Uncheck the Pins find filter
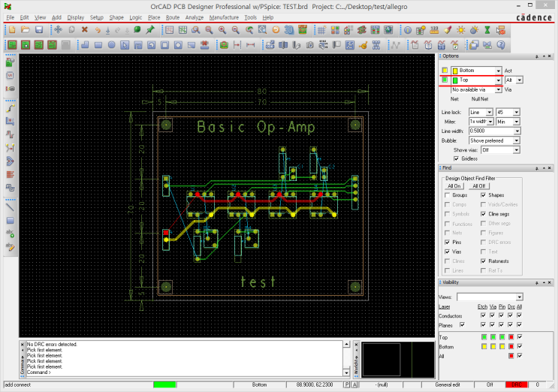The height and width of the screenshot is (392, 558). click(x=448, y=242)
